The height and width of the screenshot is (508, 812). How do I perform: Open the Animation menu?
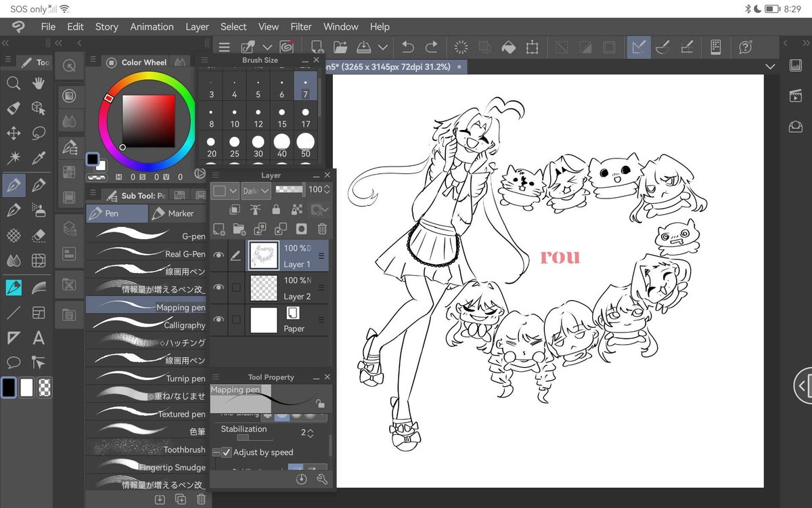[x=152, y=26]
